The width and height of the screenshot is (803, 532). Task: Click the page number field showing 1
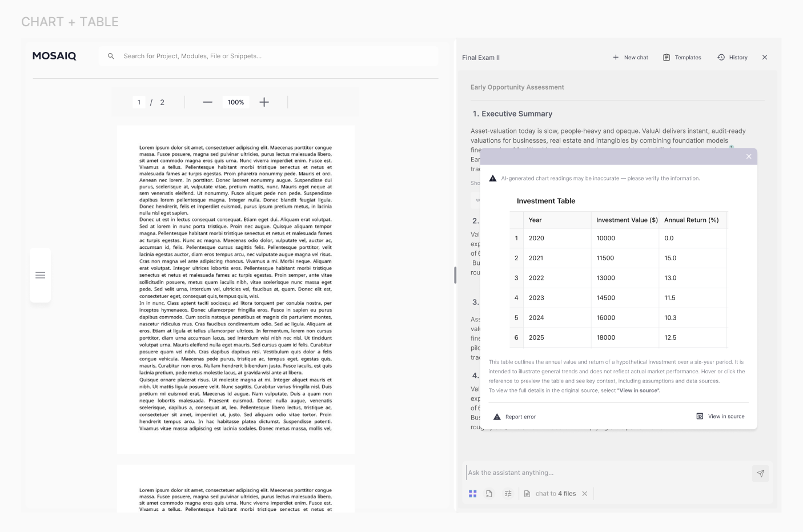click(139, 102)
